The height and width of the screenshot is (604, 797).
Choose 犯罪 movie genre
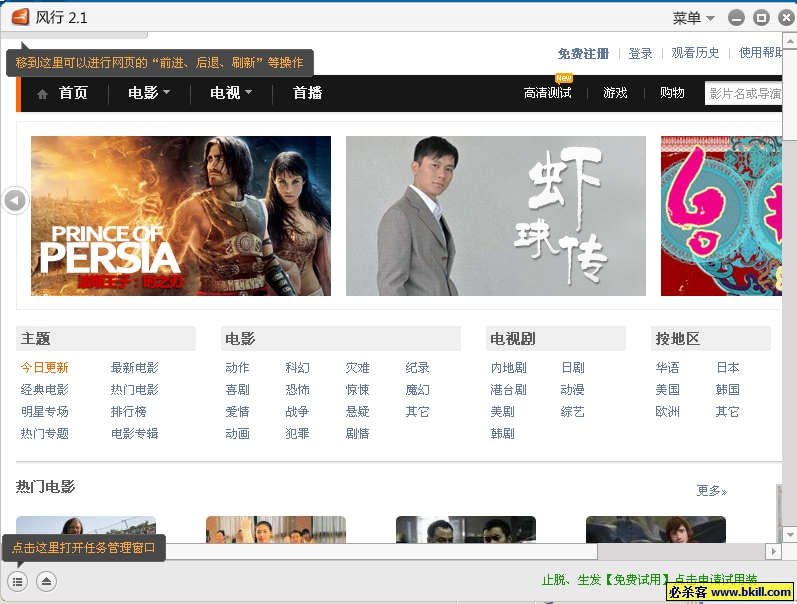click(x=297, y=433)
